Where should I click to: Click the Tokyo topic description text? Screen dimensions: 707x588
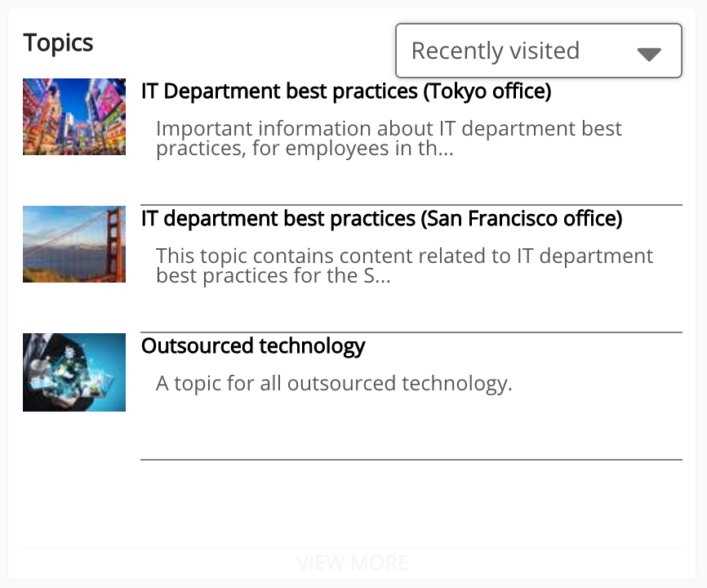coord(389,139)
